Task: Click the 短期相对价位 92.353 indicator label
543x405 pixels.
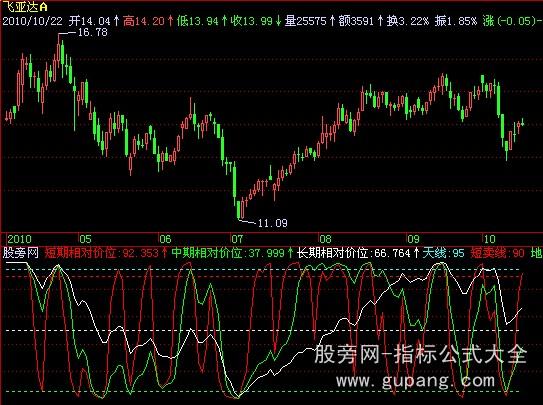Action: pyautogui.click(x=102, y=253)
